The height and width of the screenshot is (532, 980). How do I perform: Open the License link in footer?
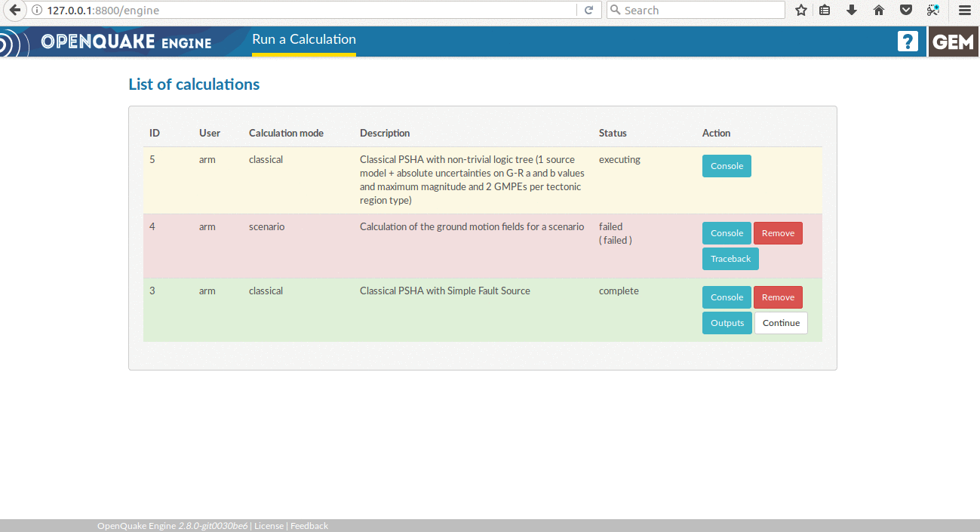[269, 526]
